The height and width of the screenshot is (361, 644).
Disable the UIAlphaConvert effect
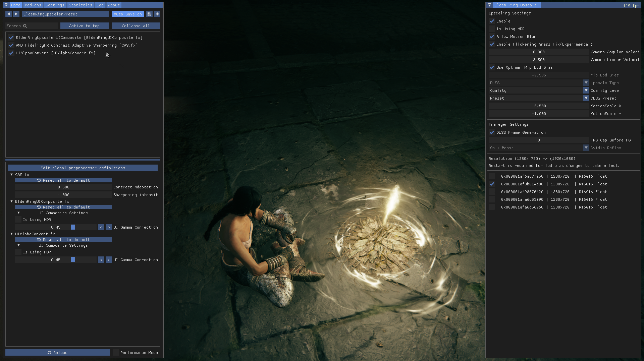coord(11,53)
